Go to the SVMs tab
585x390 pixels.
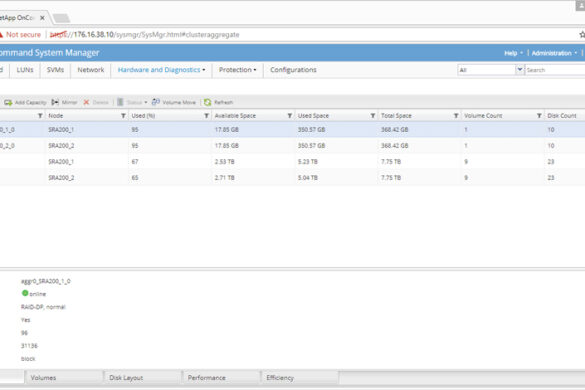[55, 70]
